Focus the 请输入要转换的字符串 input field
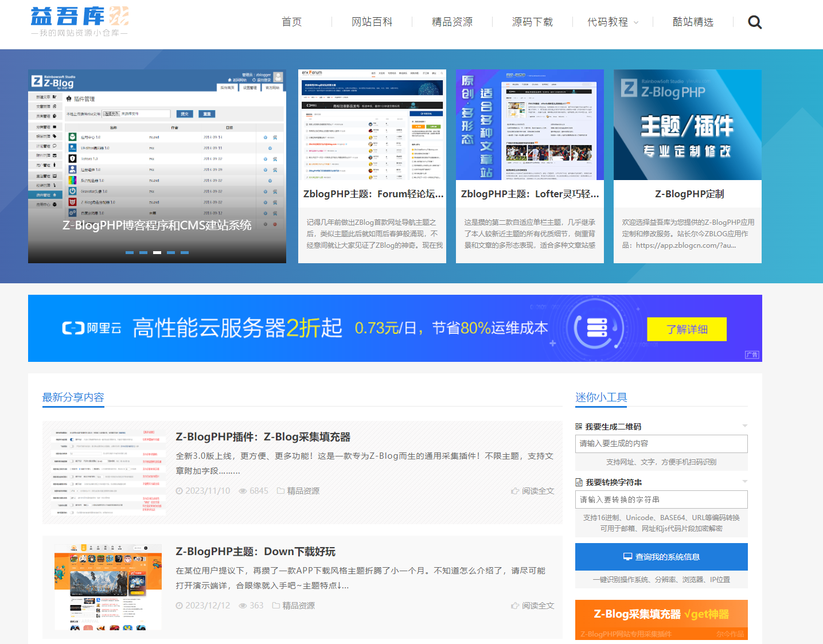823x644 pixels. point(661,499)
